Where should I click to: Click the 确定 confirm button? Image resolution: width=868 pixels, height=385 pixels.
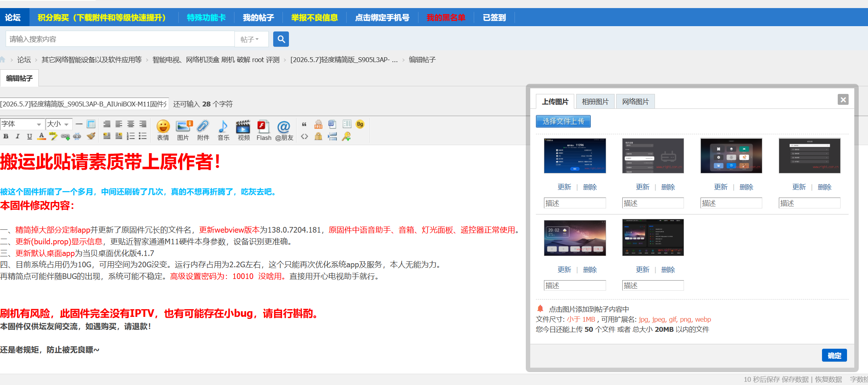(835, 355)
